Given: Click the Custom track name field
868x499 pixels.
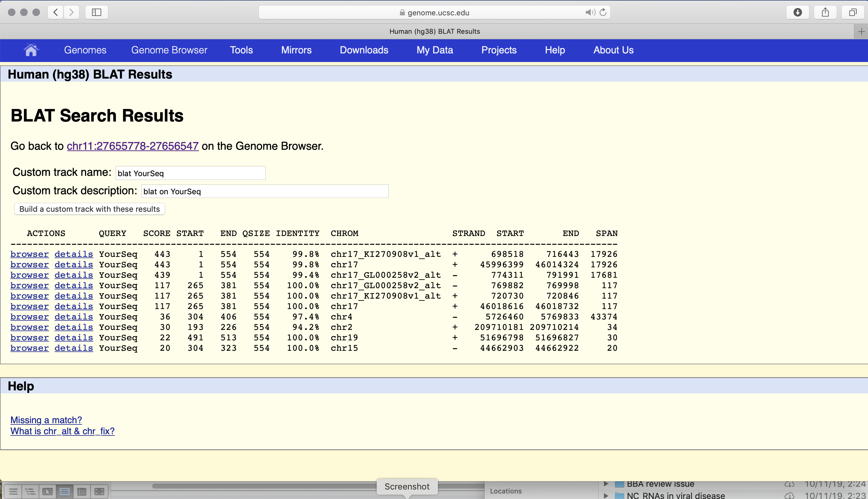Looking at the screenshot, I should click(x=190, y=173).
